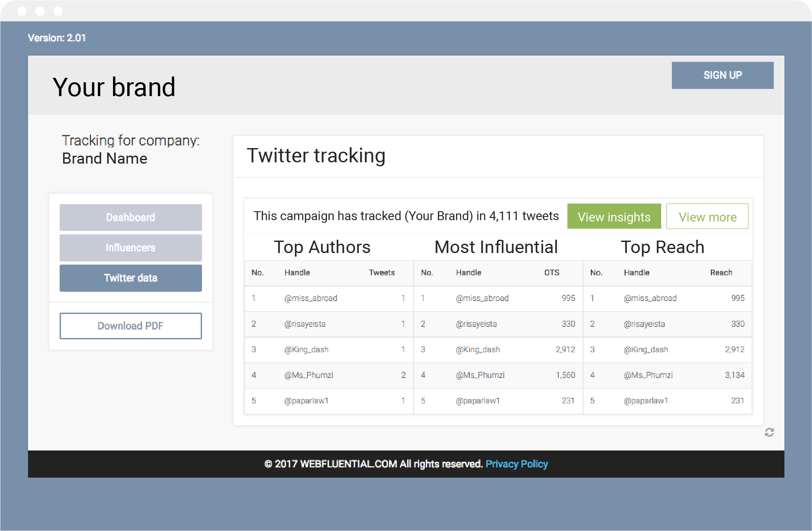This screenshot has width=812, height=531.
Task: Click the Your brand heading
Action: coord(114,87)
